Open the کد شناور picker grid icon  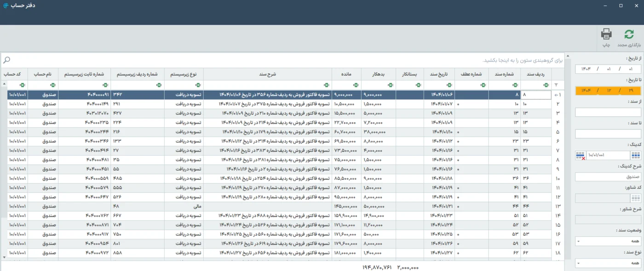tap(636, 198)
